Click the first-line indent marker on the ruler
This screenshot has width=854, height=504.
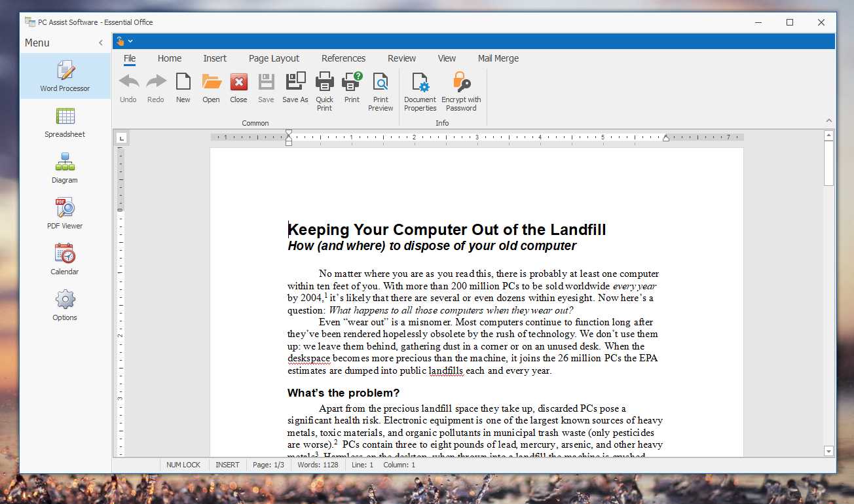(289, 133)
